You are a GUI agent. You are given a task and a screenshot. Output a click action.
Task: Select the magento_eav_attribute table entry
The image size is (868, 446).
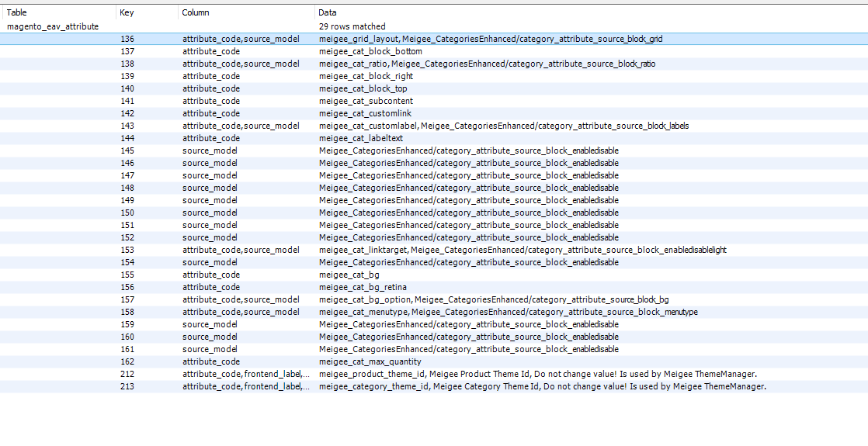(x=53, y=26)
